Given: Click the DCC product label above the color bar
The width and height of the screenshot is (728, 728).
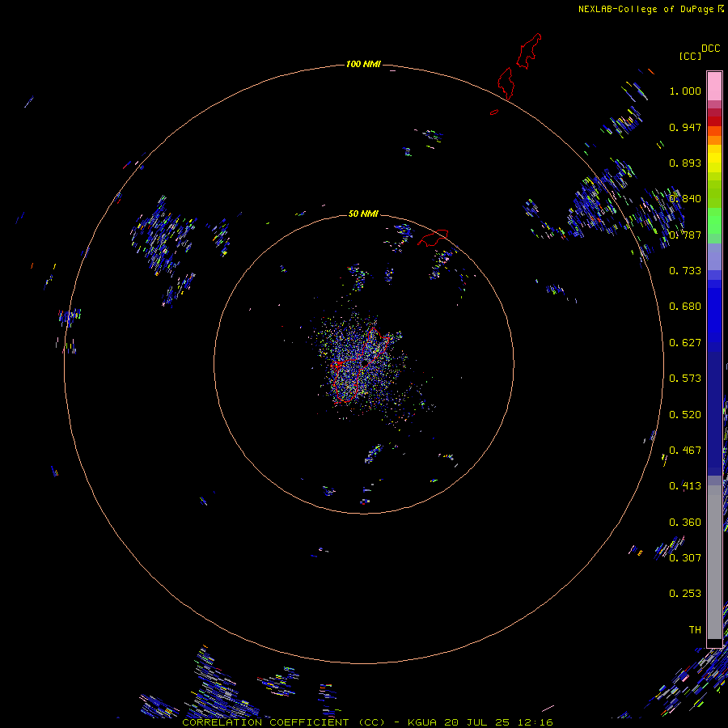Looking at the screenshot, I should pyautogui.click(x=710, y=49).
